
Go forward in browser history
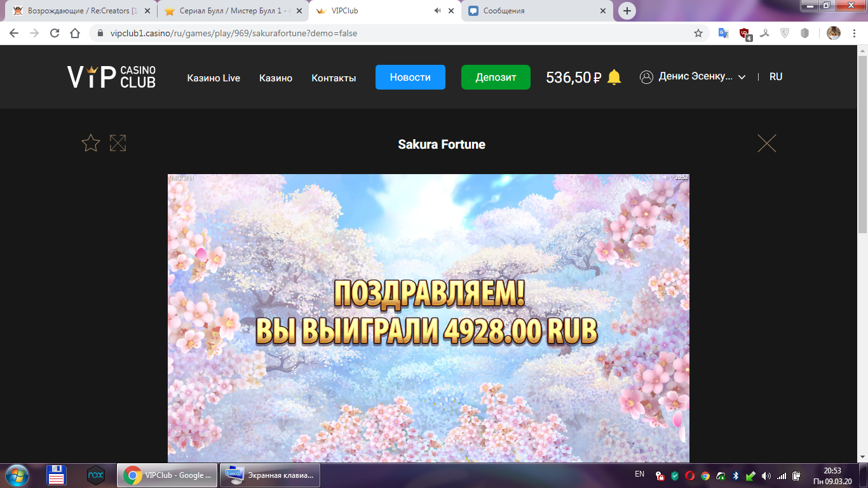tap(34, 33)
